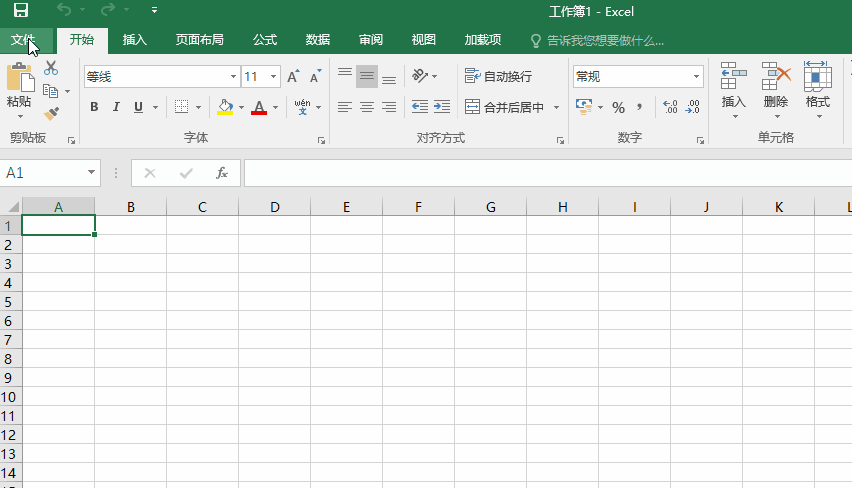Click the 删除 delete cells button
Image resolution: width=852 pixels, height=488 pixels.
pos(776,90)
